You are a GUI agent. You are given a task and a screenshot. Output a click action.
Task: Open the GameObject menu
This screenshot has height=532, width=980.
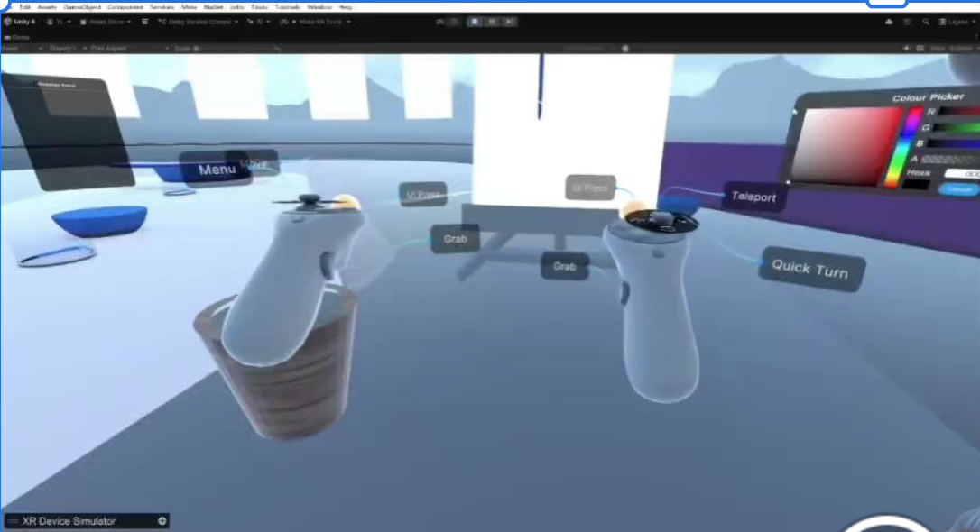click(82, 7)
